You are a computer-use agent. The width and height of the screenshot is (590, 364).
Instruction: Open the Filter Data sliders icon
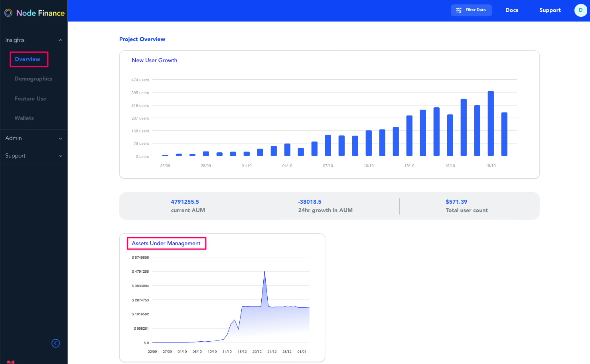tap(459, 10)
